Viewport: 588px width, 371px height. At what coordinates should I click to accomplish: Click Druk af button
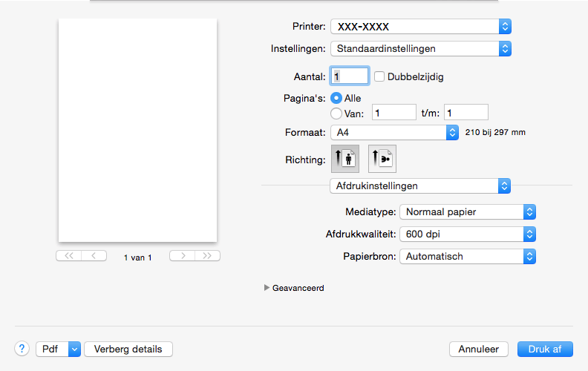[x=545, y=349]
